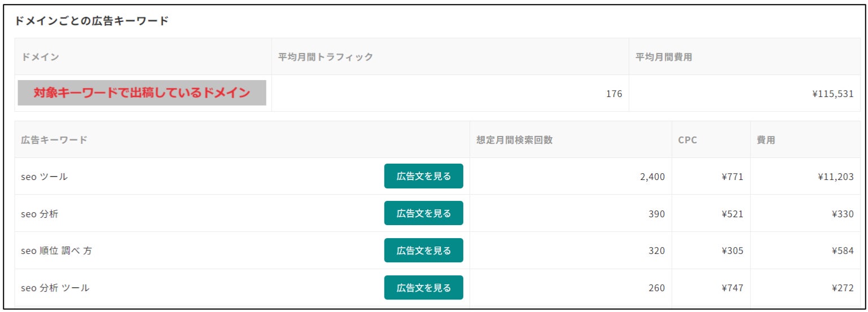
Task: Select the gray 対象キーワードで出稿しているドメイン label
Action: pos(142,93)
